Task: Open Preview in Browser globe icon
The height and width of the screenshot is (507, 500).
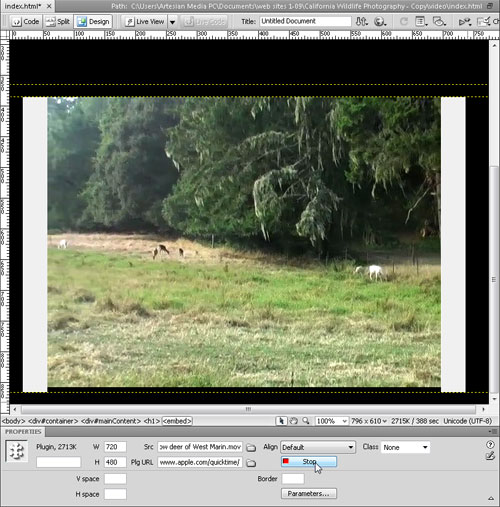Action: [380, 22]
